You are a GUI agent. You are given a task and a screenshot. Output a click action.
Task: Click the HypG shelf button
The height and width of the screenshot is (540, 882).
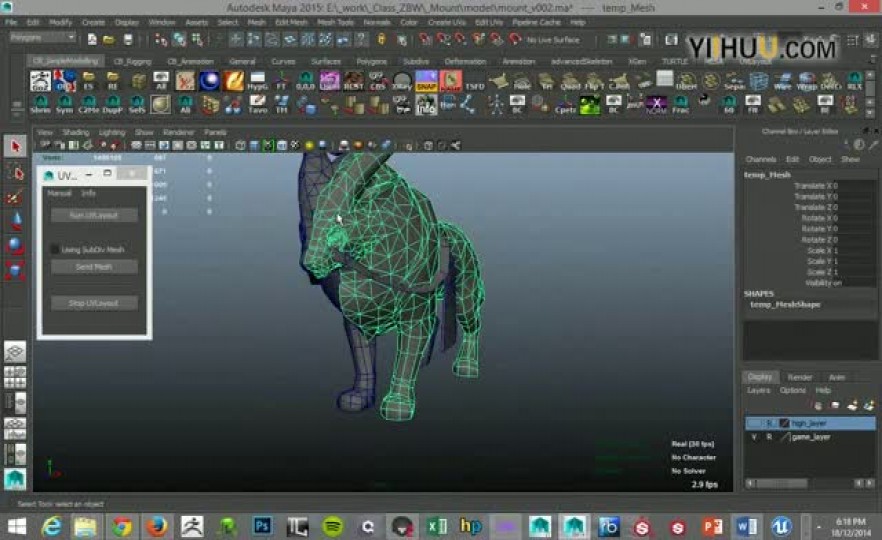click(257, 80)
